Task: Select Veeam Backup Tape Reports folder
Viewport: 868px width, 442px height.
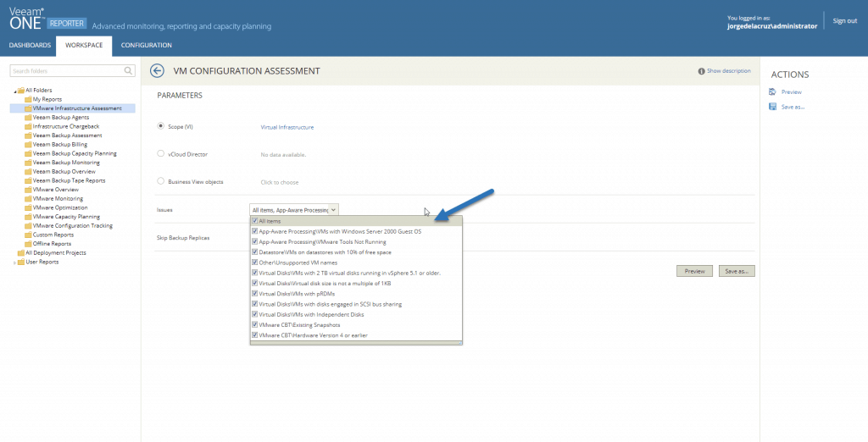Action: coord(69,180)
